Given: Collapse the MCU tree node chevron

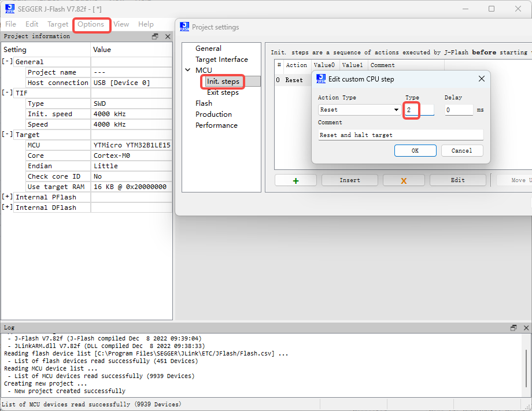Looking at the screenshot, I should (x=187, y=70).
